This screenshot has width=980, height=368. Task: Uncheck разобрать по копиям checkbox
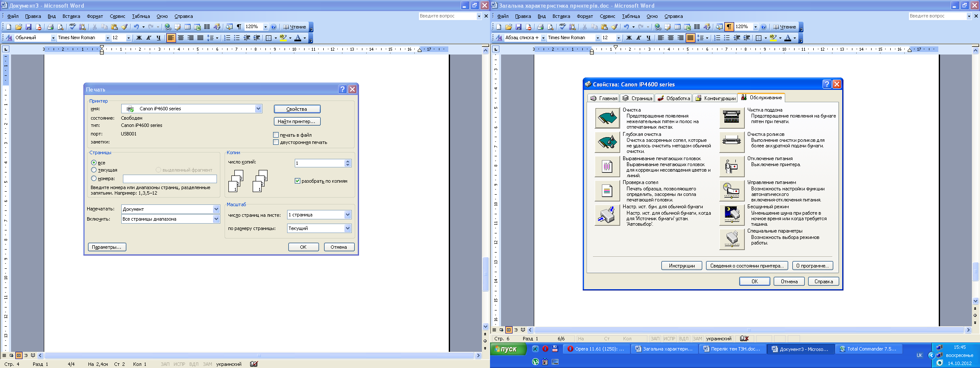(x=297, y=181)
